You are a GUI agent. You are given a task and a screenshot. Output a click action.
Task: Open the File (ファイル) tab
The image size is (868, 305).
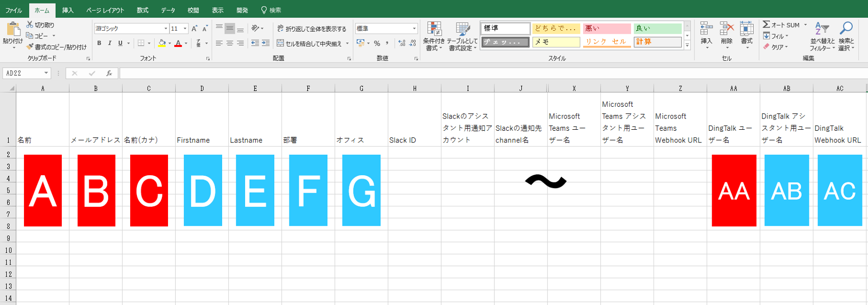point(14,10)
